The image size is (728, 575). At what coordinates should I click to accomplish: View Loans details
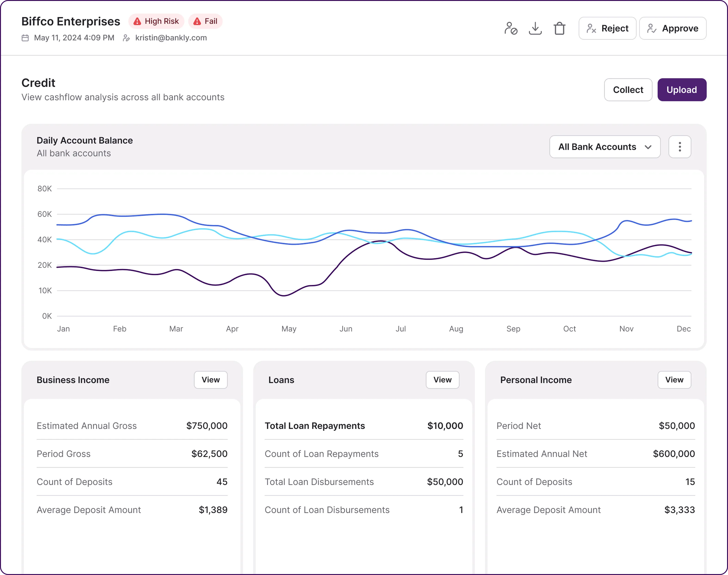click(x=442, y=380)
